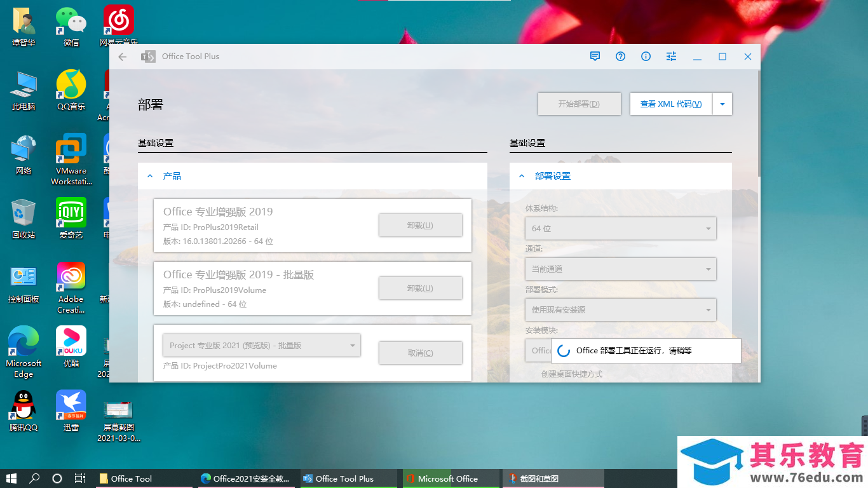Uninstall Office 专业增强版 2019 Retail
Screen dimensions: 868x488
[420, 226]
